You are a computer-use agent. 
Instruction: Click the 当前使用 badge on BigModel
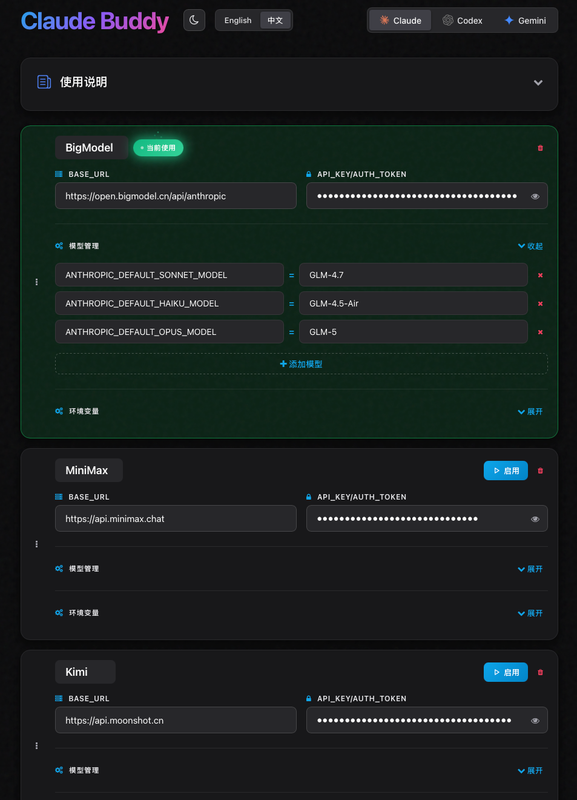158,147
